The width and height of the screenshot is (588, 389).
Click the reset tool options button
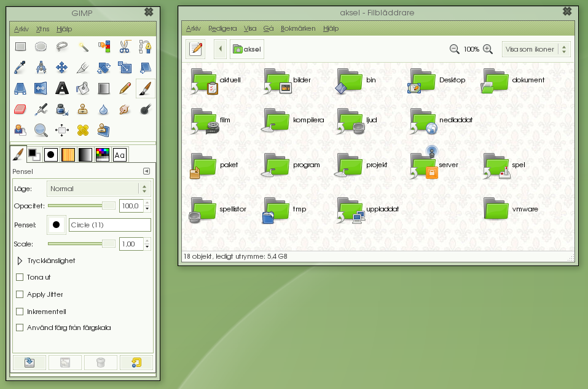coord(136,363)
